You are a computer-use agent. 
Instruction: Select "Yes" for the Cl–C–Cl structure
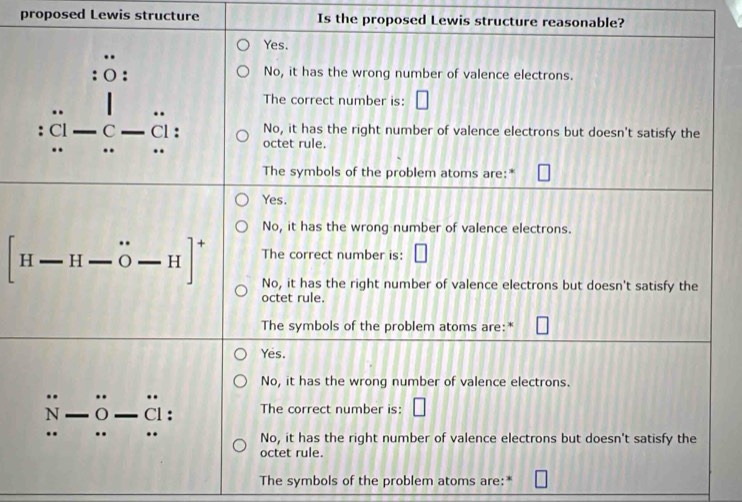tap(245, 46)
